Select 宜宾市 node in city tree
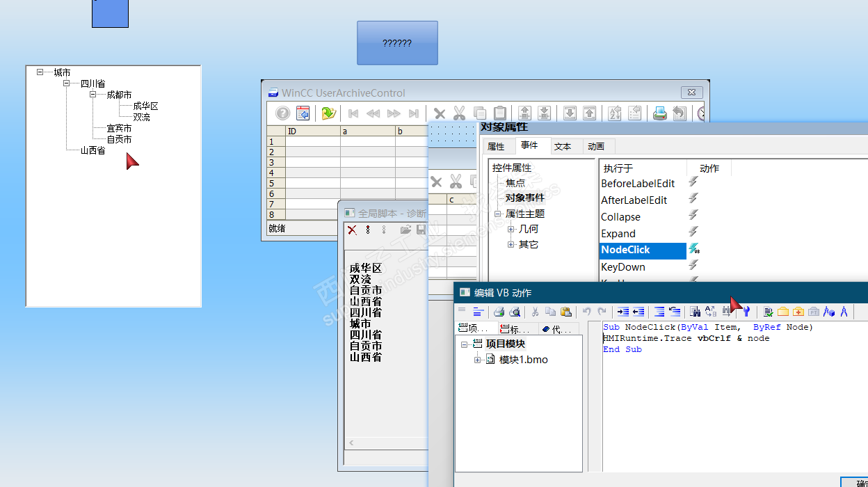 point(119,128)
